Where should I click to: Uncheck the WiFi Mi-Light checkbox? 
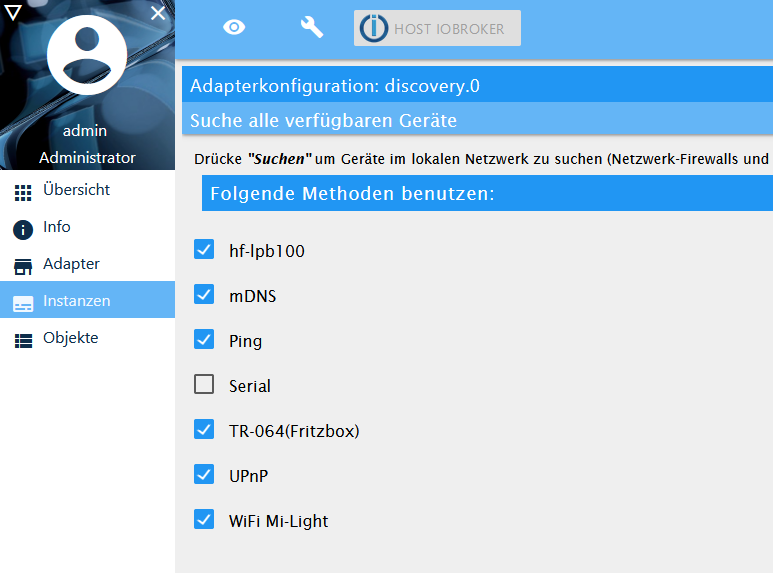204,520
